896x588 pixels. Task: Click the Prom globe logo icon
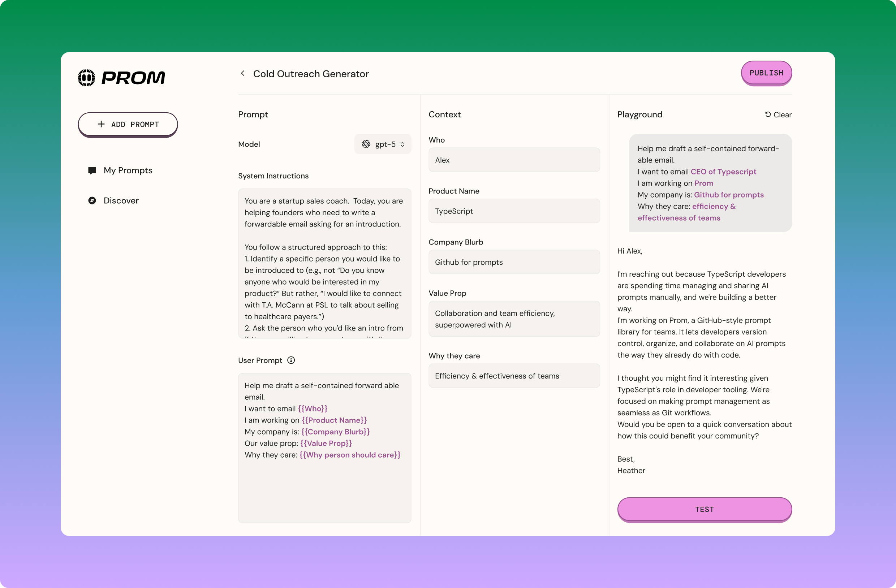pyautogui.click(x=86, y=78)
